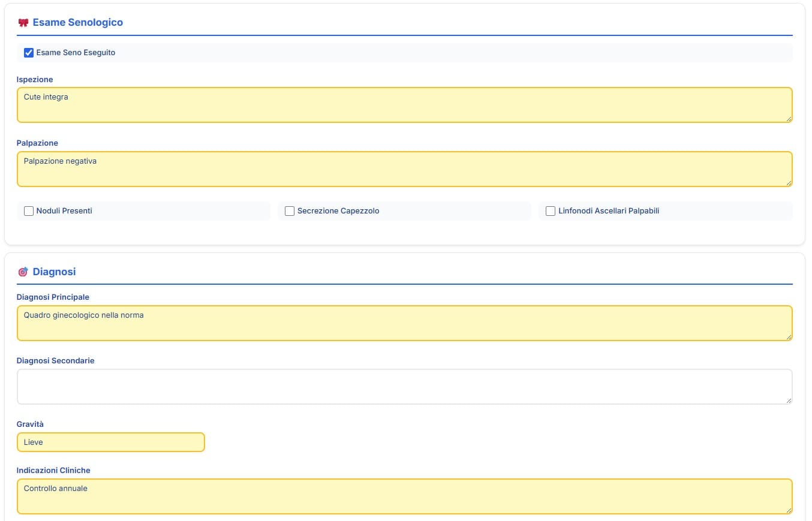The width and height of the screenshot is (812, 521).
Task: Check Linfonodi Ascellari Palpabili option
Action: click(551, 211)
